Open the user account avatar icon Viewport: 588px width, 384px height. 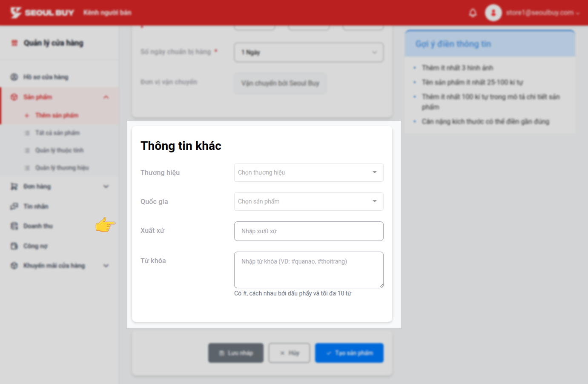pos(493,13)
